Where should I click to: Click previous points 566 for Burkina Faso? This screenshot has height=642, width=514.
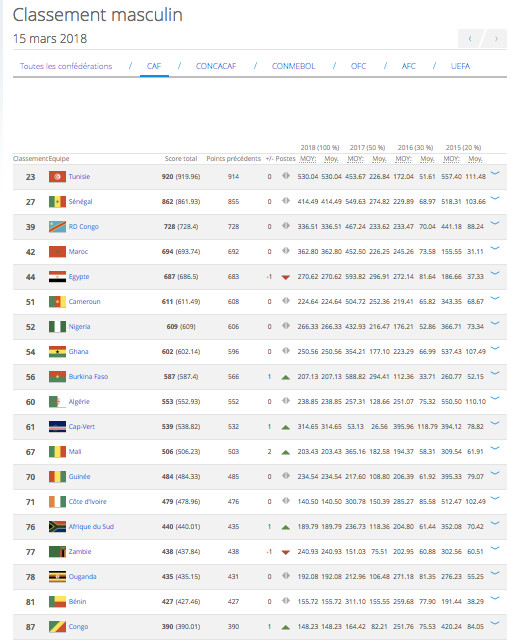233,376
